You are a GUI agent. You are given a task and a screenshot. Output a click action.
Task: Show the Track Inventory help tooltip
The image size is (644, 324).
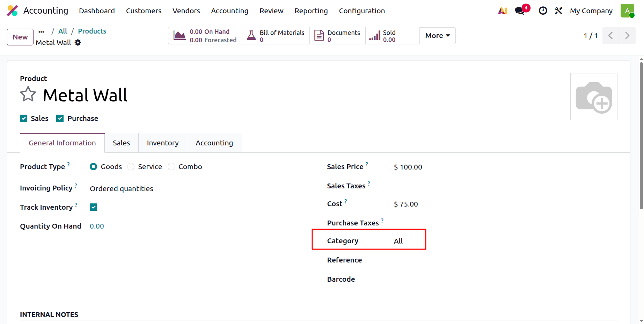click(x=76, y=204)
